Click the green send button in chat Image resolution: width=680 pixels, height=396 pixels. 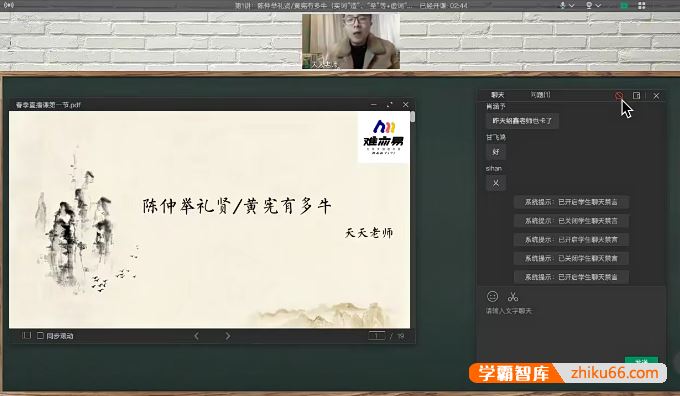pyautogui.click(x=641, y=361)
